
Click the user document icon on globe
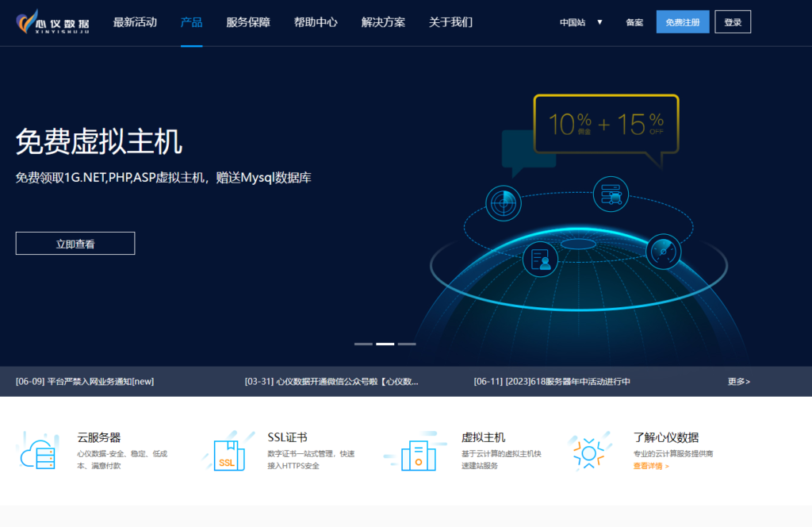[x=540, y=259]
